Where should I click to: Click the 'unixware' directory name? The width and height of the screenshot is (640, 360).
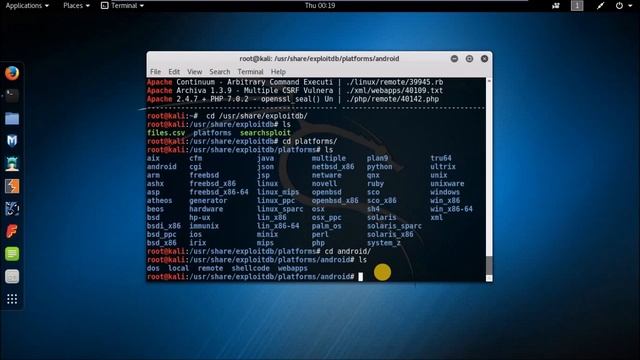[x=447, y=184]
